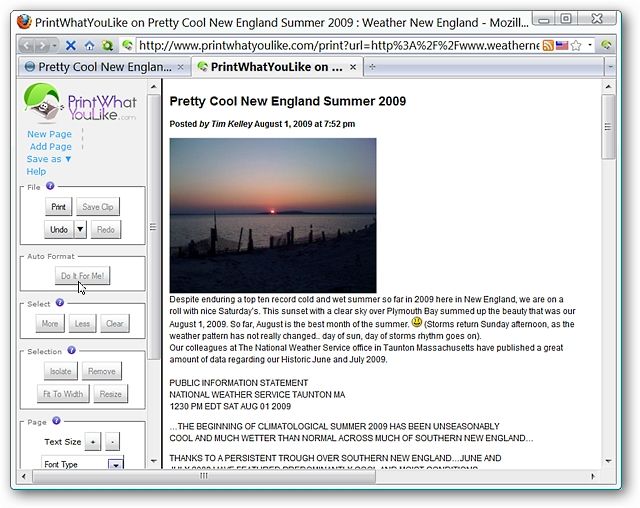Click the Print button

[x=58, y=207]
